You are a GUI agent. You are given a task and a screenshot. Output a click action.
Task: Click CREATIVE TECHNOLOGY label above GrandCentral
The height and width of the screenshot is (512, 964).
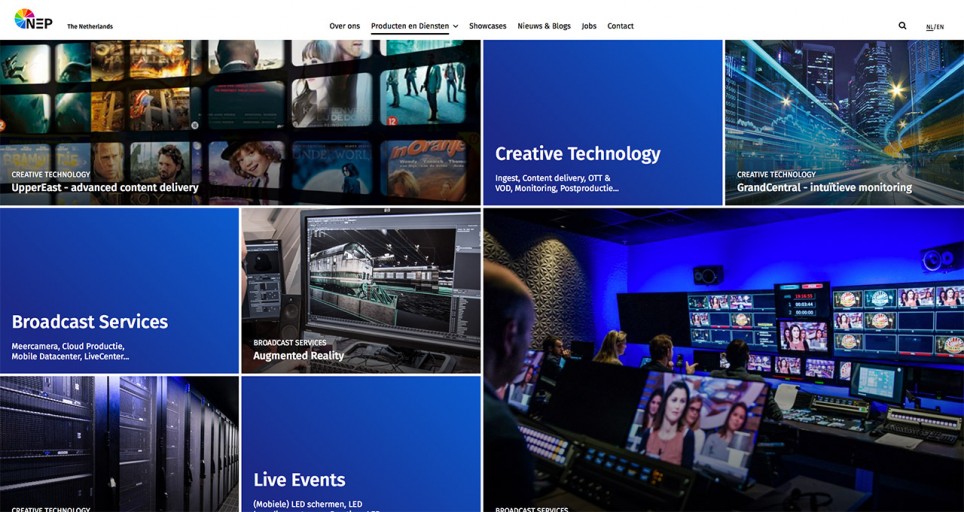[x=776, y=175]
